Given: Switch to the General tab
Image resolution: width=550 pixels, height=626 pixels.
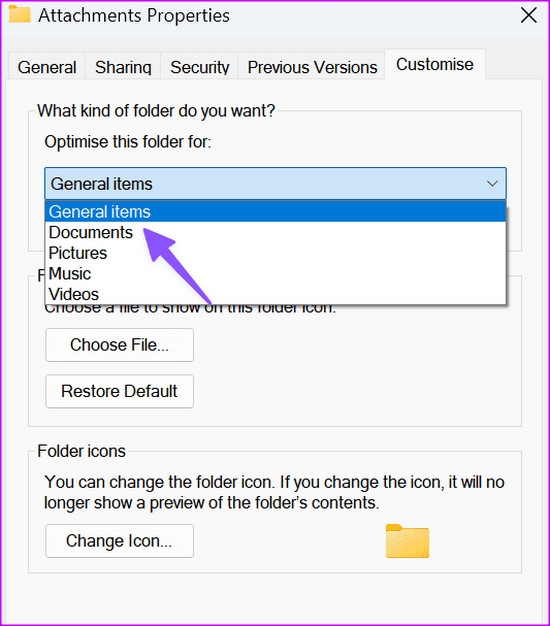Looking at the screenshot, I should (x=47, y=67).
